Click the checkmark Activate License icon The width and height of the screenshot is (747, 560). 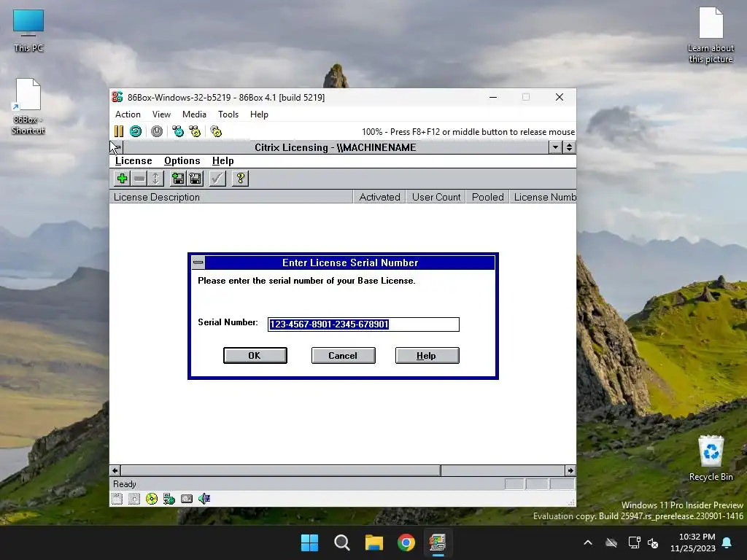[x=217, y=179]
